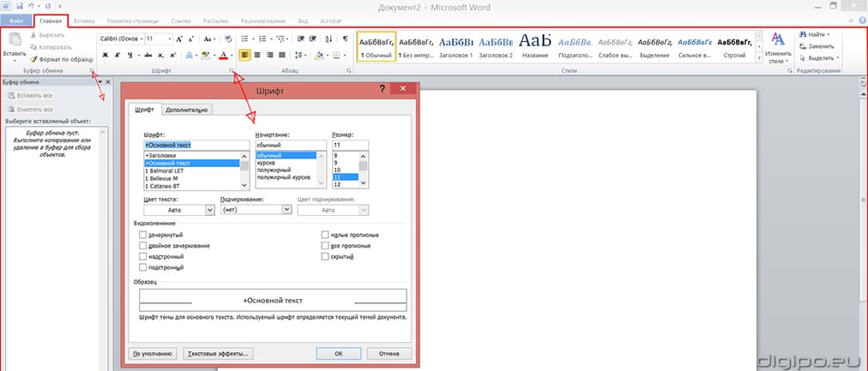Enable the зачеркнутый (strikethrough) checkbox
The image size is (868, 371).
point(142,234)
